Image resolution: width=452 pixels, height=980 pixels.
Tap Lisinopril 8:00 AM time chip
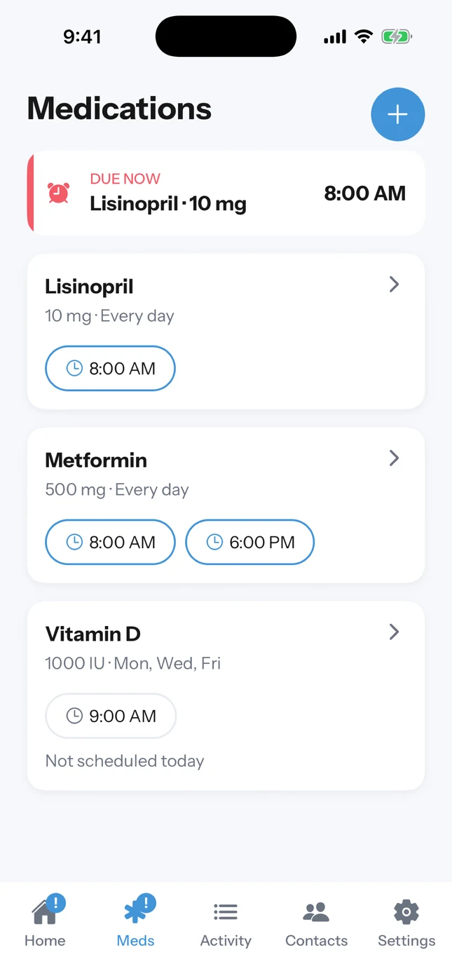point(110,368)
